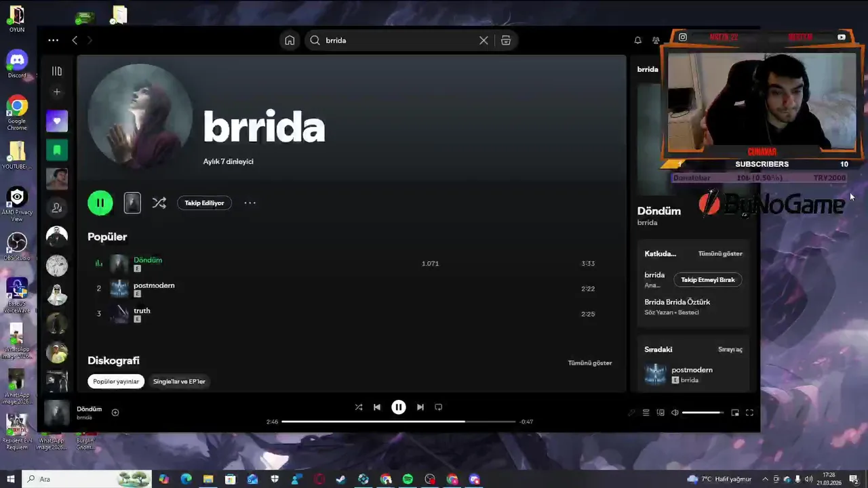Open Brrida Brrida Öztürk credit
This screenshot has height=488, width=868.
[677, 302]
